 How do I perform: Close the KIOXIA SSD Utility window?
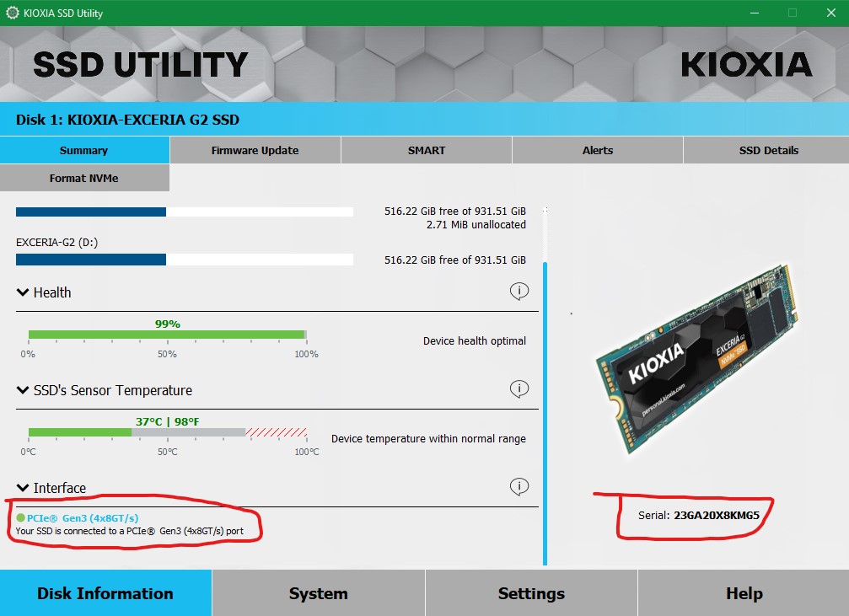point(831,13)
